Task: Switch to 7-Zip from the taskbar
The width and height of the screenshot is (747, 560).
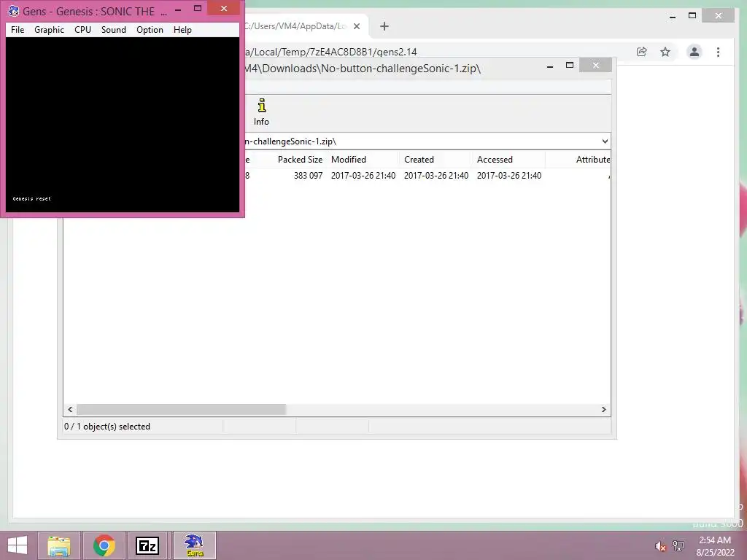Action: tap(147, 545)
